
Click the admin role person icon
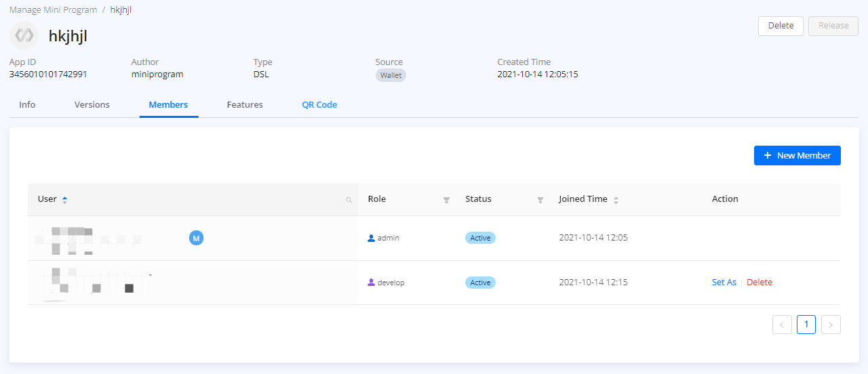click(x=371, y=238)
